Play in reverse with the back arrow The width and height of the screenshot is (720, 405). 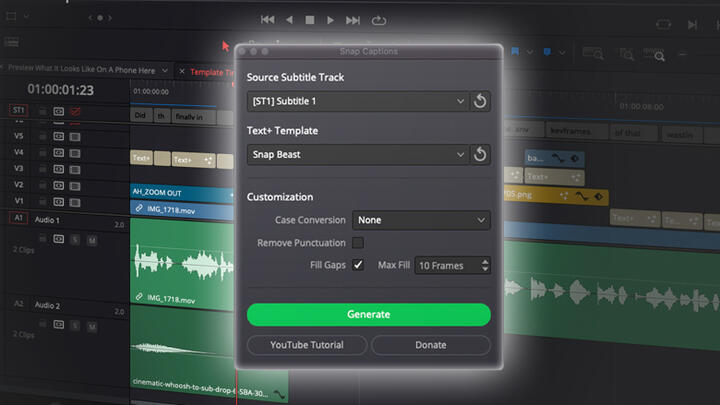point(289,19)
